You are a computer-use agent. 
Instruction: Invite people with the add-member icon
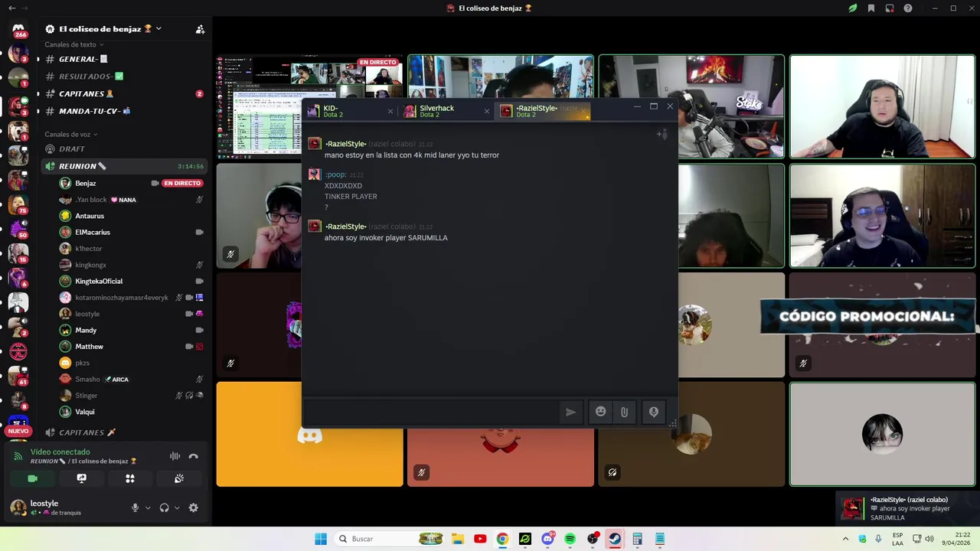pyautogui.click(x=200, y=29)
